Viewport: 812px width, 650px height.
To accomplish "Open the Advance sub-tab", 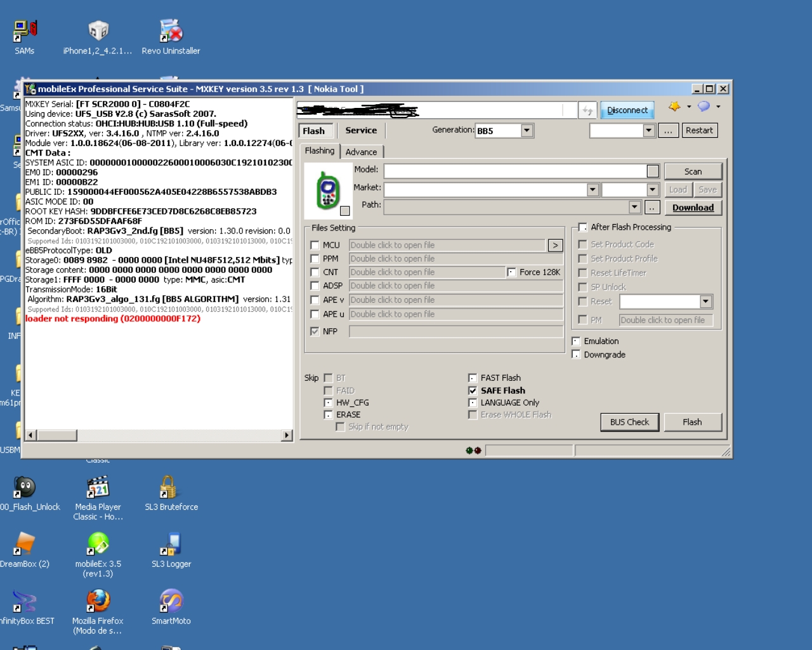I will point(361,152).
